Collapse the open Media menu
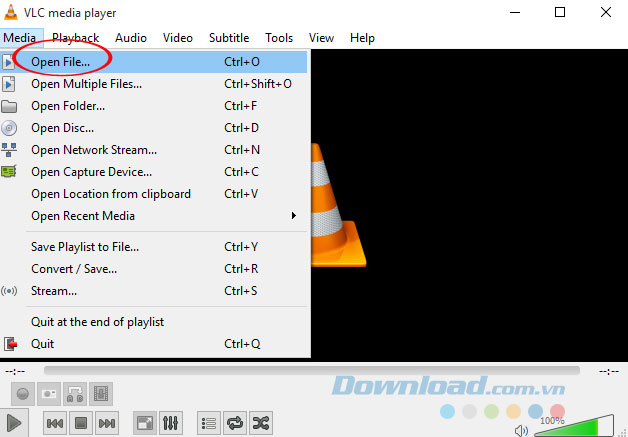This screenshot has width=628, height=437. coord(20,38)
